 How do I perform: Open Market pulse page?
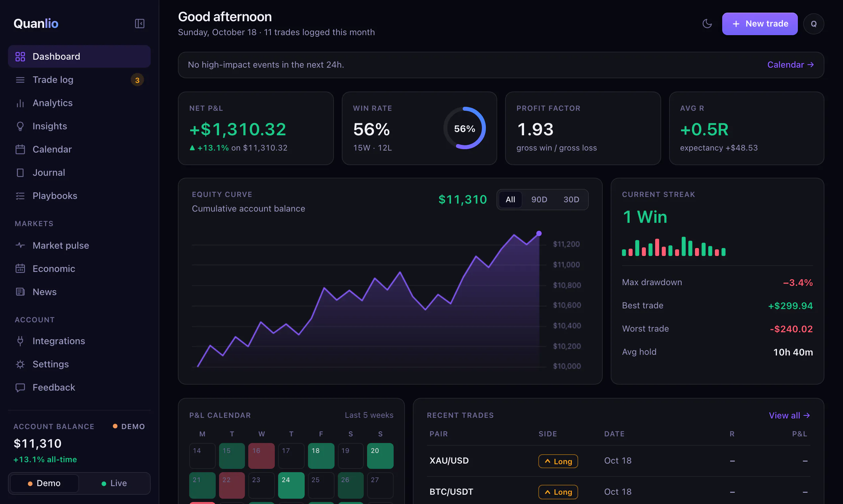(79, 245)
